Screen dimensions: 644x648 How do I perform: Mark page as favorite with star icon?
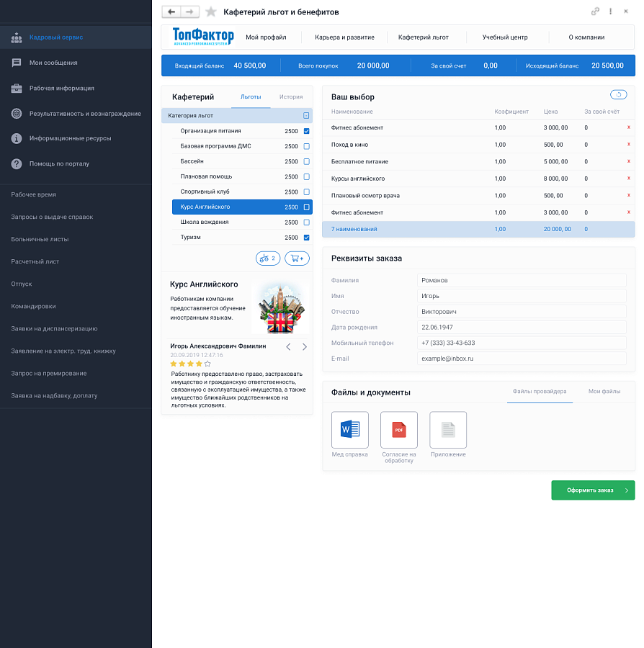click(x=211, y=12)
